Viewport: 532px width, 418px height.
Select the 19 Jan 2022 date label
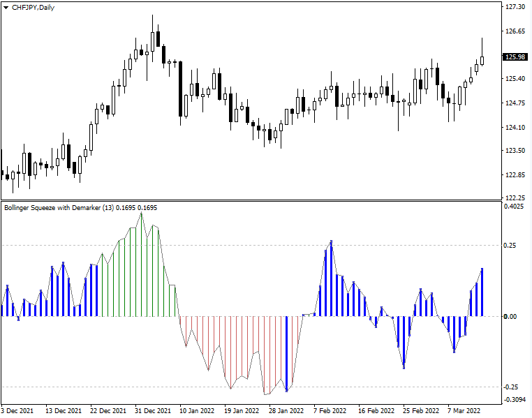click(x=242, y=410)
